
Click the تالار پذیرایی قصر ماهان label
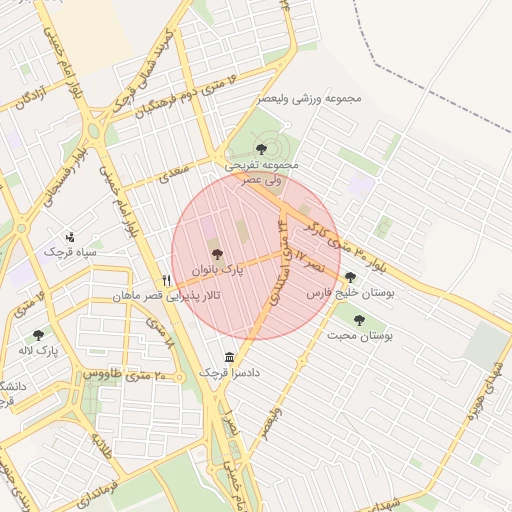pos(166,296)
